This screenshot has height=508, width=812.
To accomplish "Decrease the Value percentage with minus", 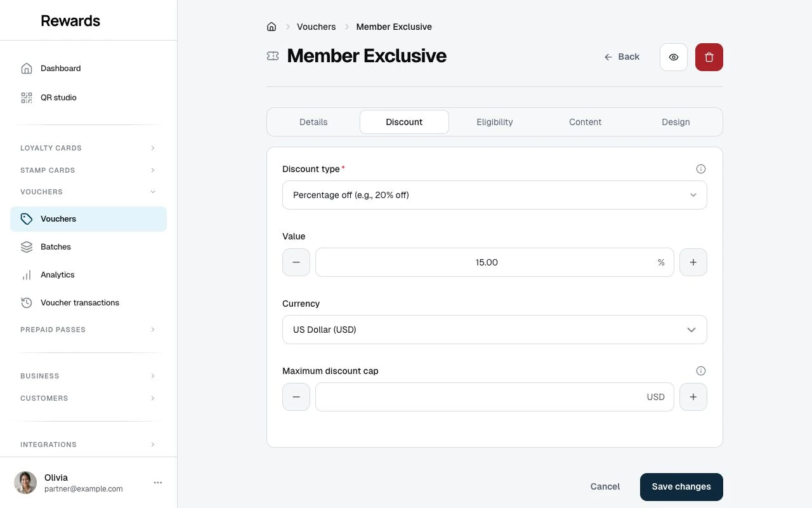I will [x=296, y=262].
